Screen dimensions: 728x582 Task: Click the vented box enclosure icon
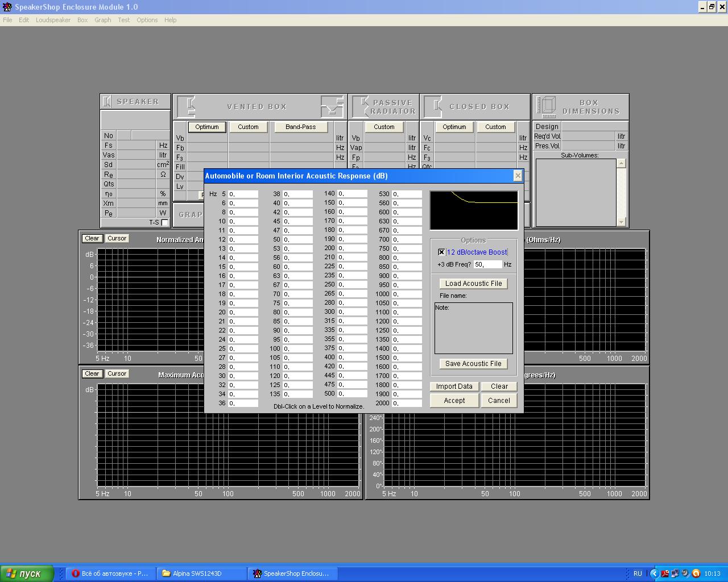[187, 106]
